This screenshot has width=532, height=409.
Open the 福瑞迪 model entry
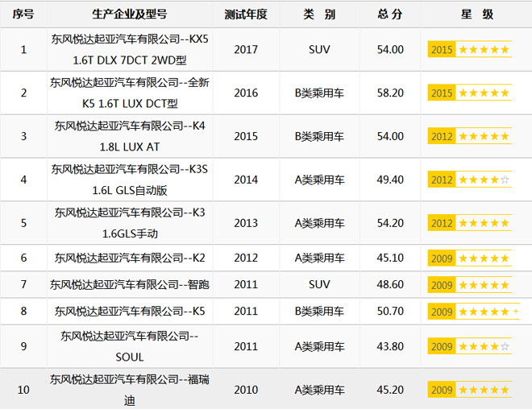[x=130, y=390]
